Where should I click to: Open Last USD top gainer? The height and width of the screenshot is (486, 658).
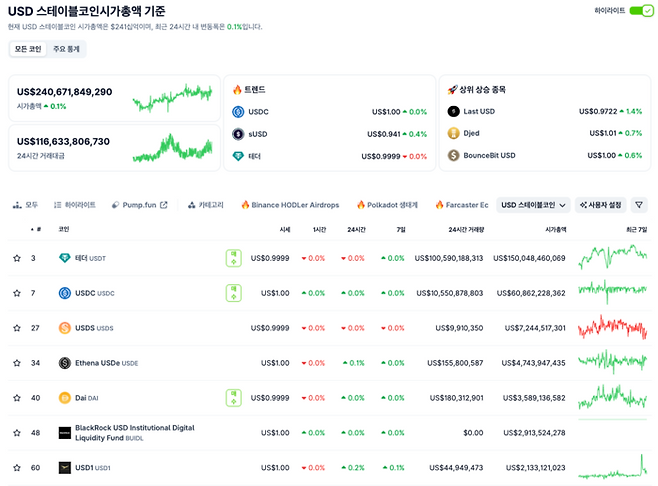pos(479,111)
